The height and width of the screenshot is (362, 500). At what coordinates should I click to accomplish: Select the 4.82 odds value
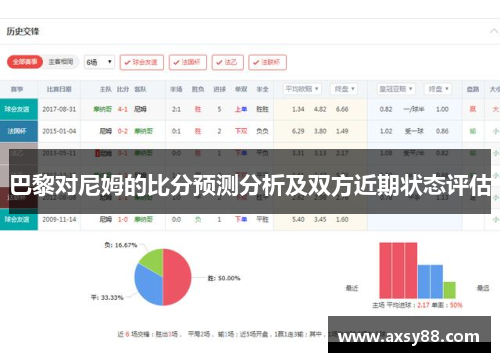[320, 109]
